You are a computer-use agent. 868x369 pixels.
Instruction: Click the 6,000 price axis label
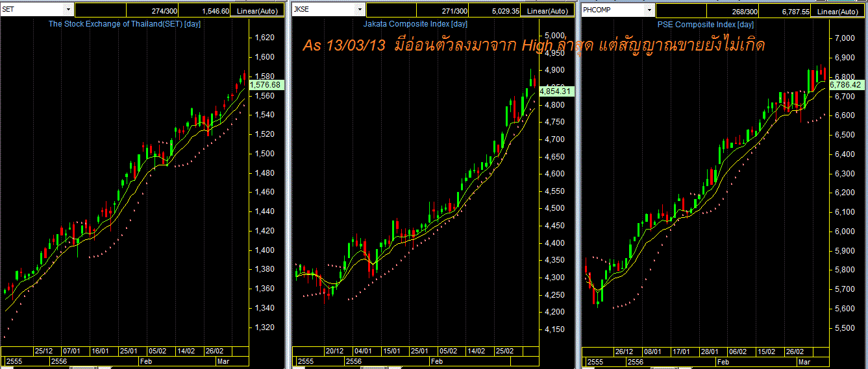click(845, 232)
